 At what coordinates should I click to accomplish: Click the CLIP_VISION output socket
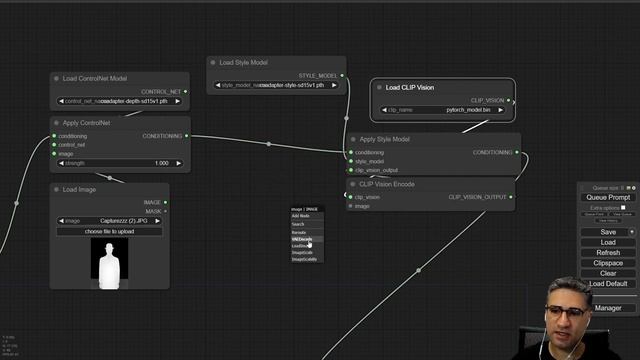(x=508, y=100)
